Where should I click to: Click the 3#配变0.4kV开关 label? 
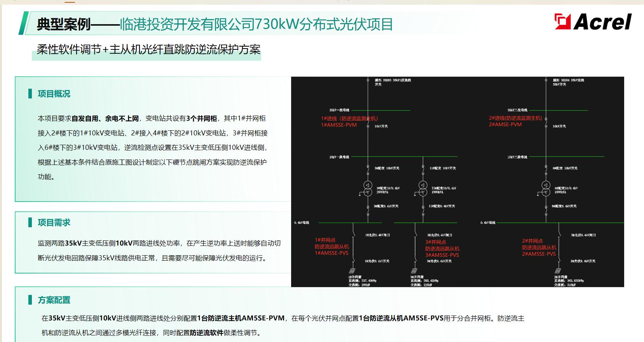click(x=386, y=206)
